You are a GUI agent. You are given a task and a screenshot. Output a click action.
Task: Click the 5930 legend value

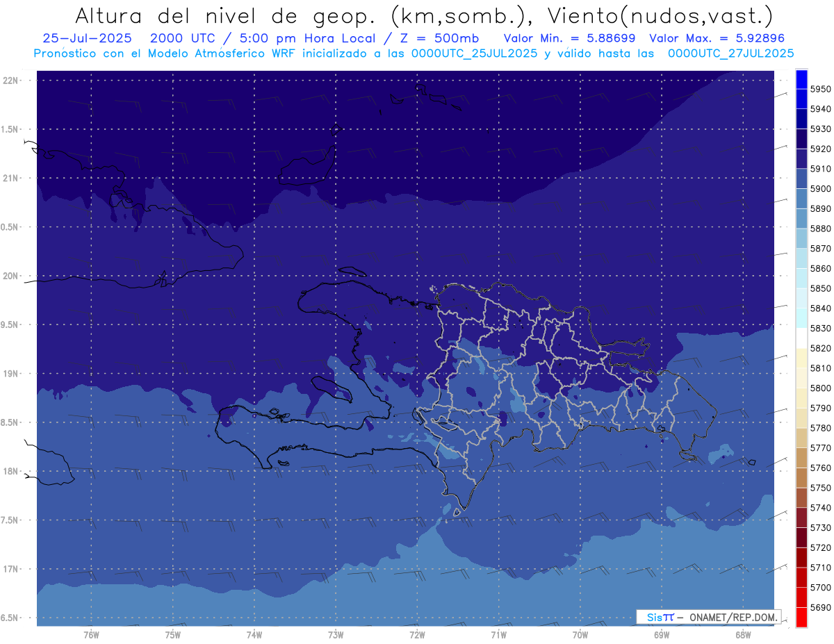point(820,129)
